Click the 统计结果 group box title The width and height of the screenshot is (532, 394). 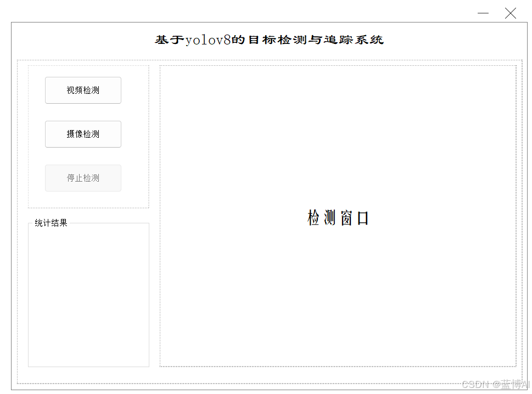pos(51,223)
